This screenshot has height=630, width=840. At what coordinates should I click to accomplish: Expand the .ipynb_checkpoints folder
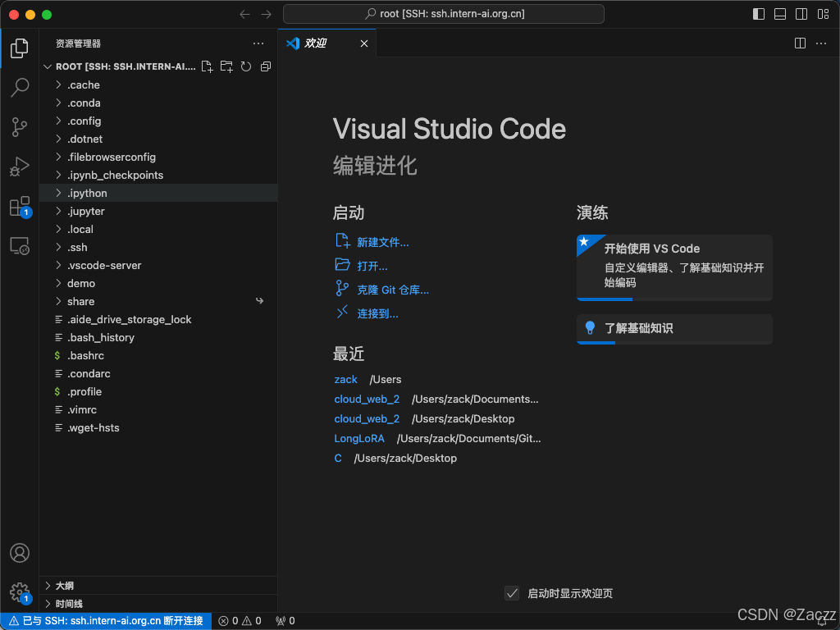(x=158, y=176)
